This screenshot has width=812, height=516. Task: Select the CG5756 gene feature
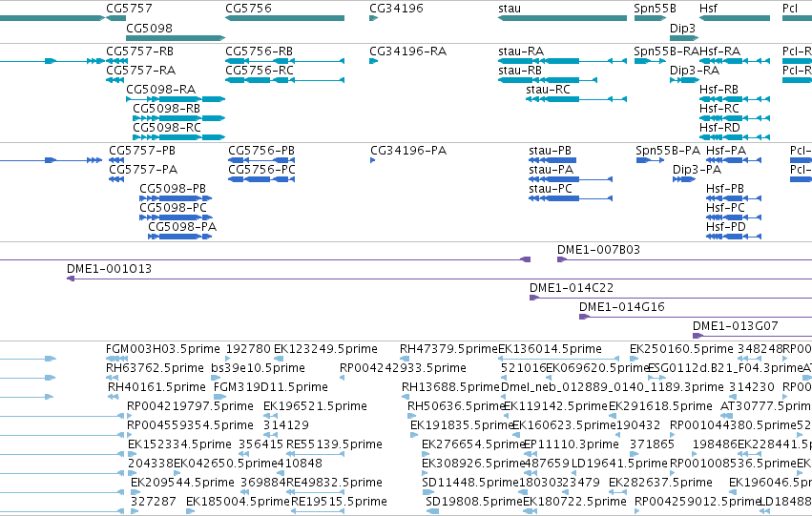click(285, 18)
